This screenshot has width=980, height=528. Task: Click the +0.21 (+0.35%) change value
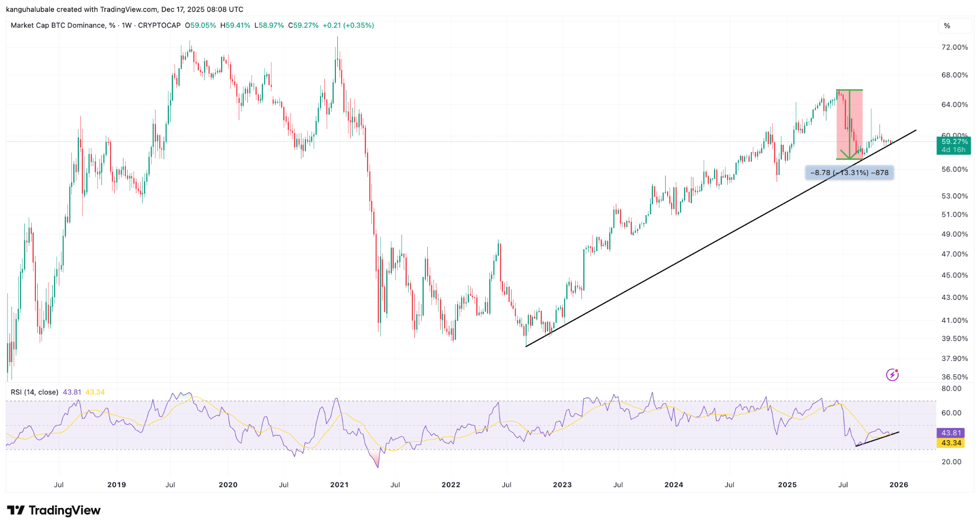point(348,25)
